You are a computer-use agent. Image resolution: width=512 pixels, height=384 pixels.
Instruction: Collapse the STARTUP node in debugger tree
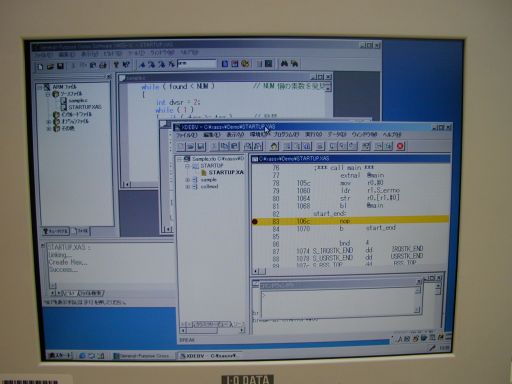pos(187,166)
